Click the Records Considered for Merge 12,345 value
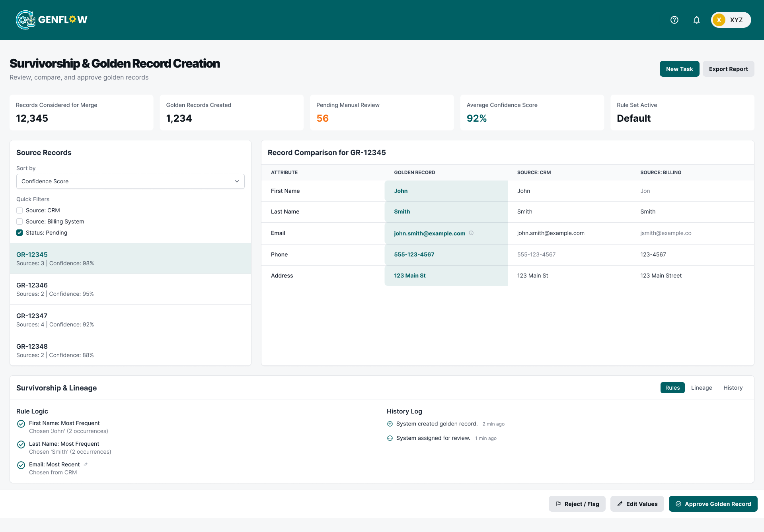The width and height of the screenshot is (764, 532). (x=32, y=118)
